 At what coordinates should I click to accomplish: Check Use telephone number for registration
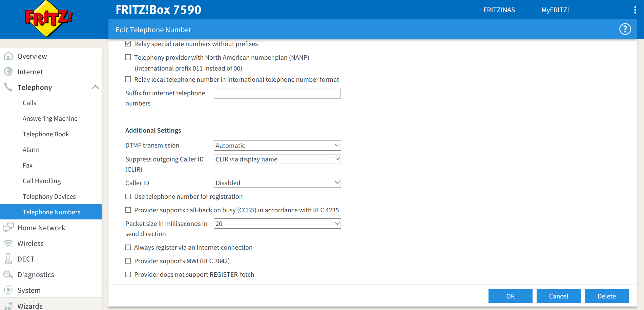[128, 196]
